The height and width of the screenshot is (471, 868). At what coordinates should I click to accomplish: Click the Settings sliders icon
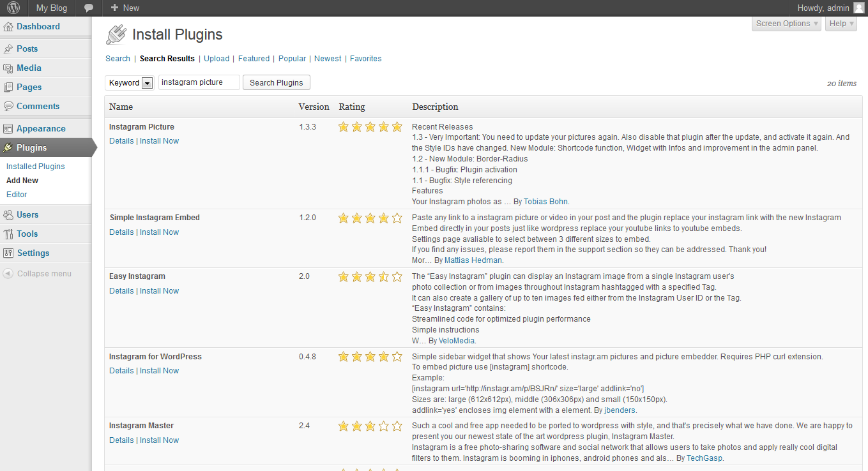coord(8,253)
